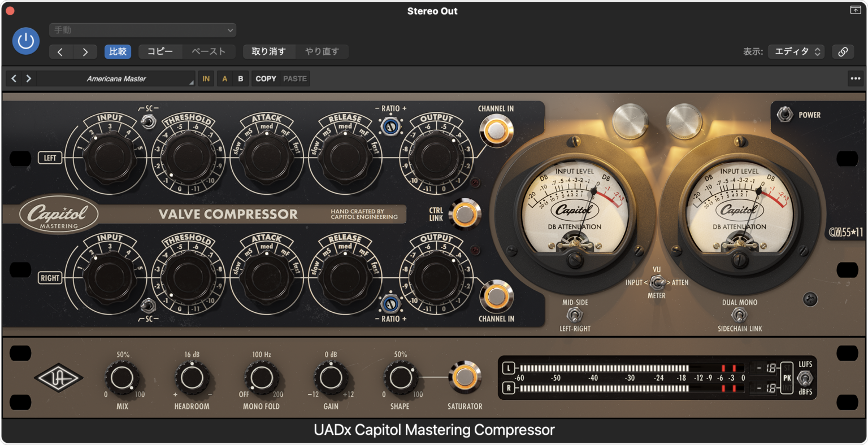Open the エディタ view selector
Image resolution: width=868 pixels, height=445 pixels.
click(796, 50)
